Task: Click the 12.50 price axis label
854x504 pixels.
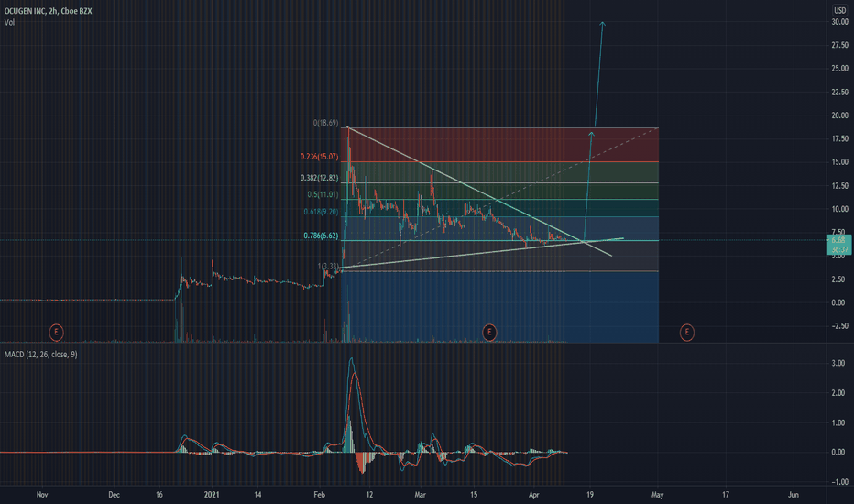Action: [840, 186]
